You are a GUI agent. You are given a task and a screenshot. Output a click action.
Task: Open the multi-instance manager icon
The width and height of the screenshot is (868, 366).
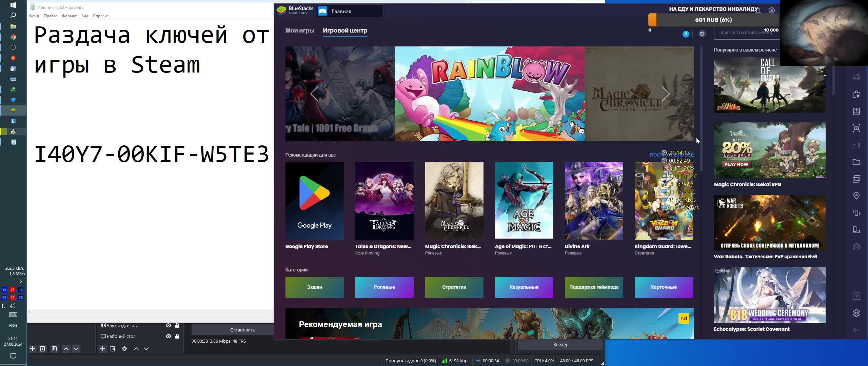[x=856, y=179]
